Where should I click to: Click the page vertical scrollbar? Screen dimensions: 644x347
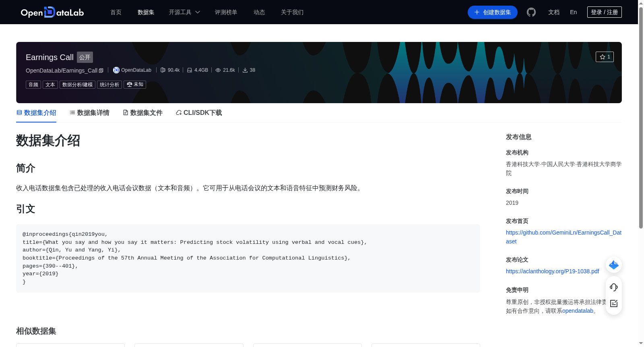click(641, 118)
